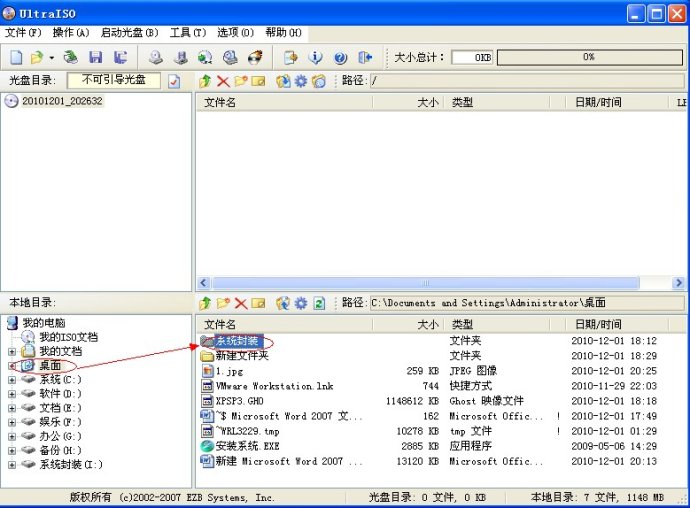Select the 1.jpg file
Screen dimensions: 690x508
[229, 371]
